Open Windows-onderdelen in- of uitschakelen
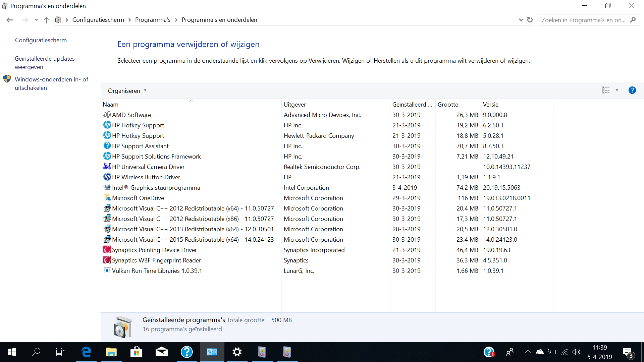This screenshot has width=644, height=362. [51, 83]
